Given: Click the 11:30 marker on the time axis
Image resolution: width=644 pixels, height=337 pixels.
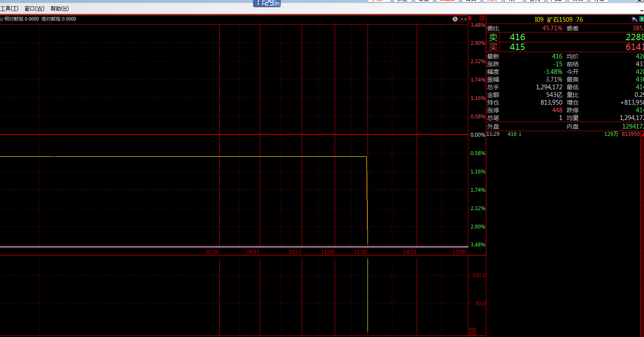Looking at the screenshot, I should [x=361, y=252].
